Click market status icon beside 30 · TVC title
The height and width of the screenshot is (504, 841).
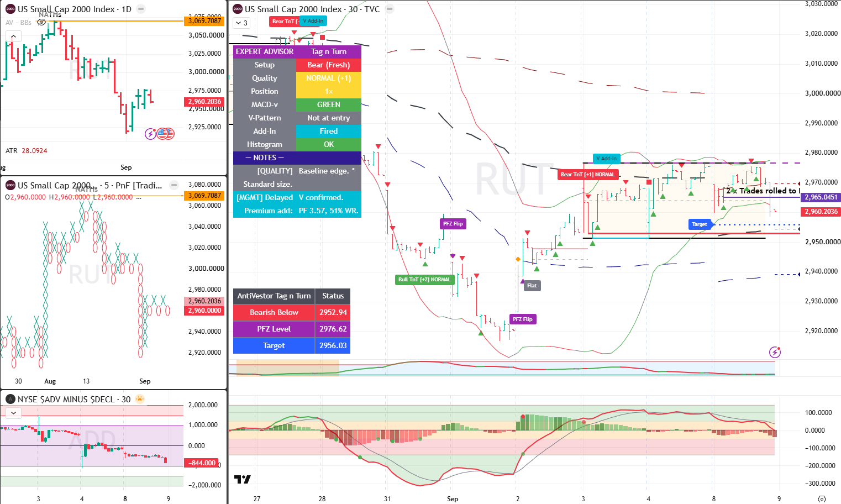tap(390, 9)
